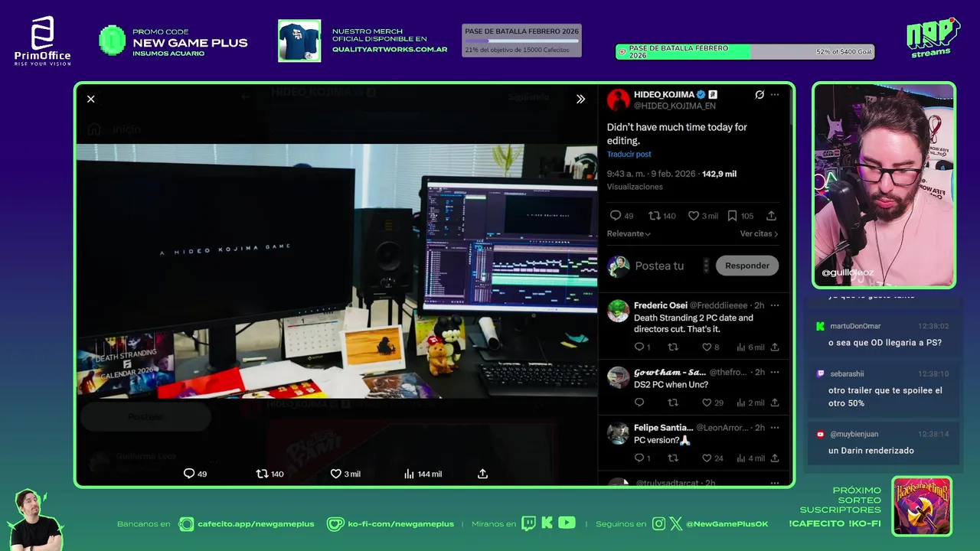Repost the DS2 PC when Unc? comment

673,403
